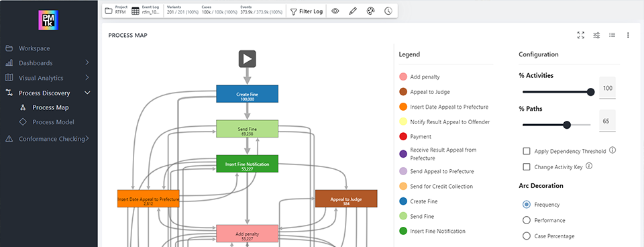Expand the Visual Analytics chevron
This screenshot has height=247, width=644.
87,78
